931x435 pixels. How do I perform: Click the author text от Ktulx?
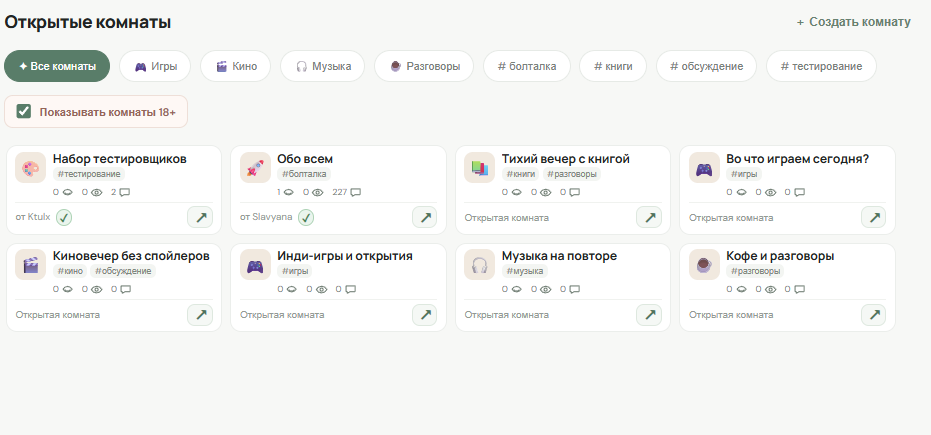[x=33, y=217]
